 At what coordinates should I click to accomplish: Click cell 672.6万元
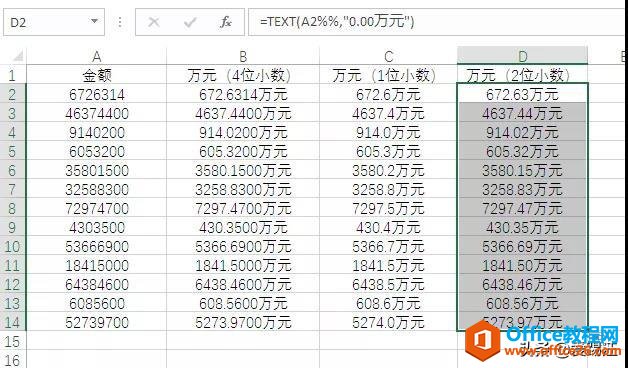tap(388, 94)
